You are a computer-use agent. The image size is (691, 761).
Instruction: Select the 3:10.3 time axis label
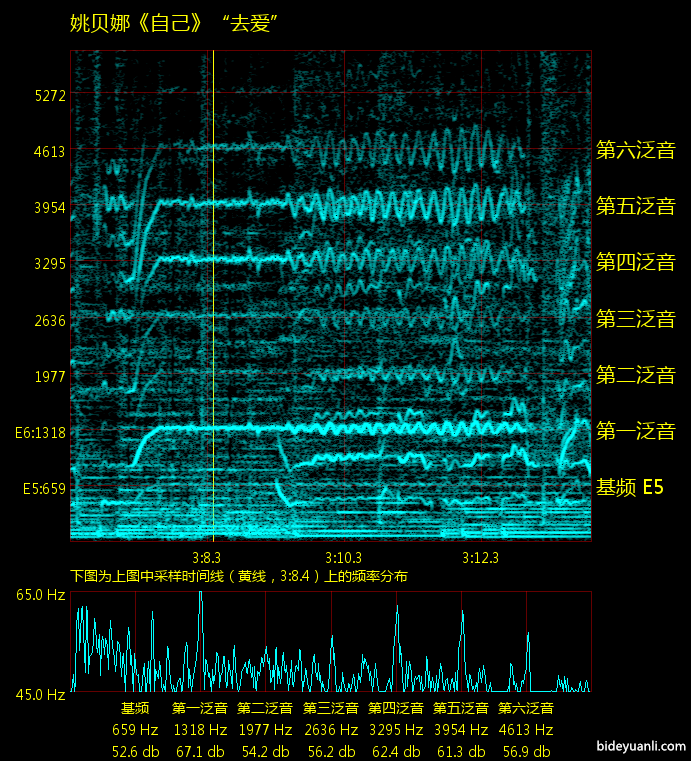click(343, 557)
